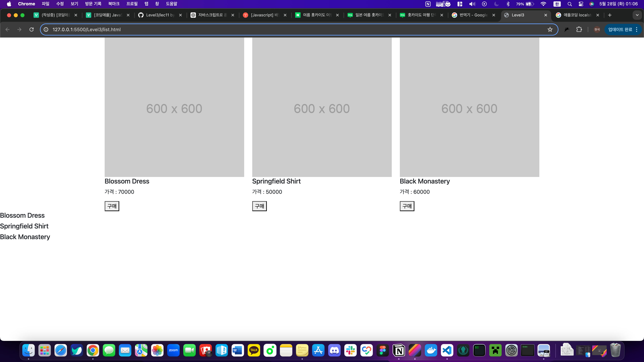Switch to the 번역기 - Google tab
Viewport: 644px width, 362px height.
473,15
